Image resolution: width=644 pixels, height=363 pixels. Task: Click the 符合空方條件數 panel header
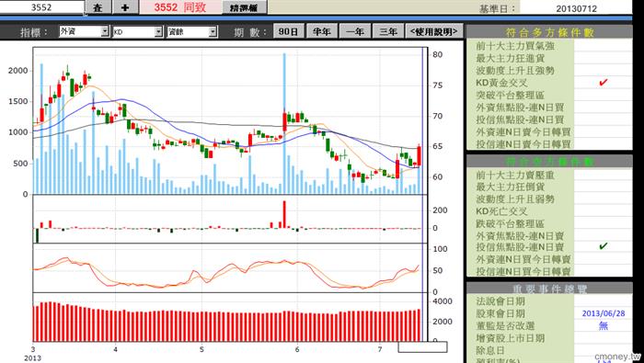[549, 162]
